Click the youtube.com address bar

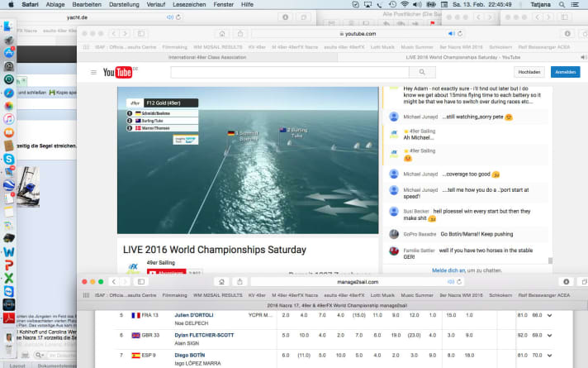click(358, 33)
